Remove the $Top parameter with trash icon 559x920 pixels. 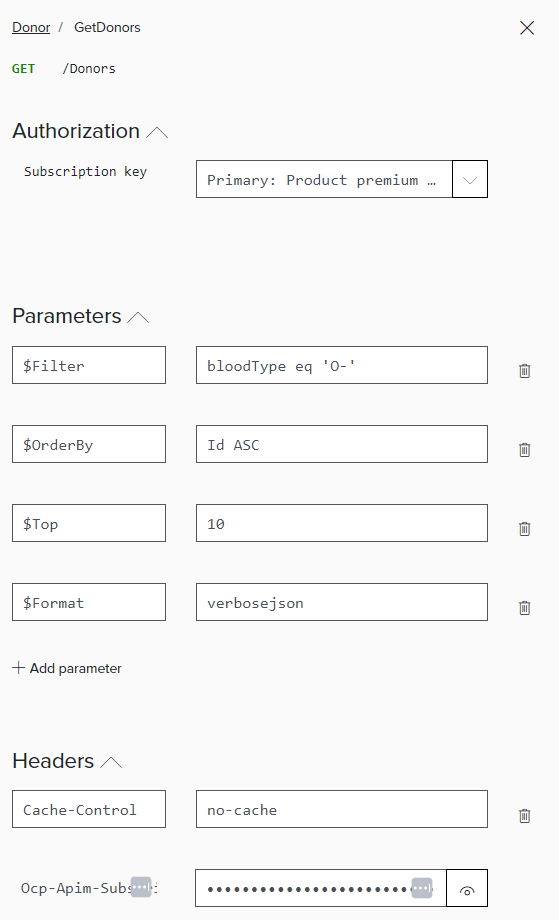click(x=524, y=529)
